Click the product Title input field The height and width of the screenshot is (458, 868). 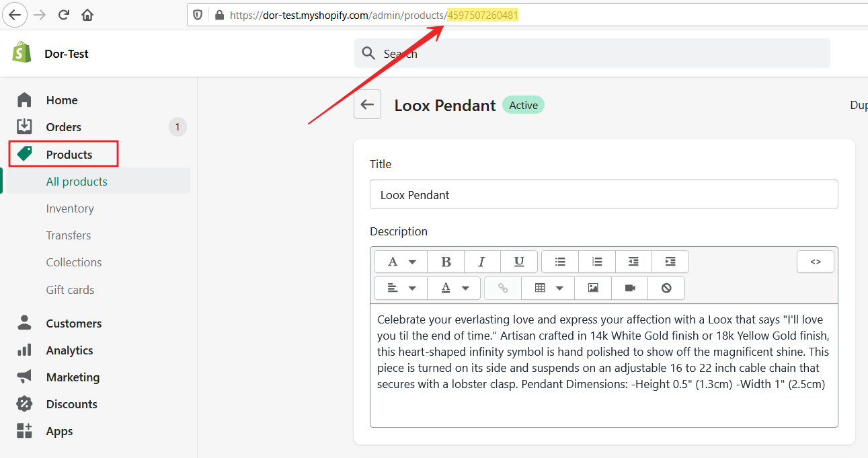point(603,195)
